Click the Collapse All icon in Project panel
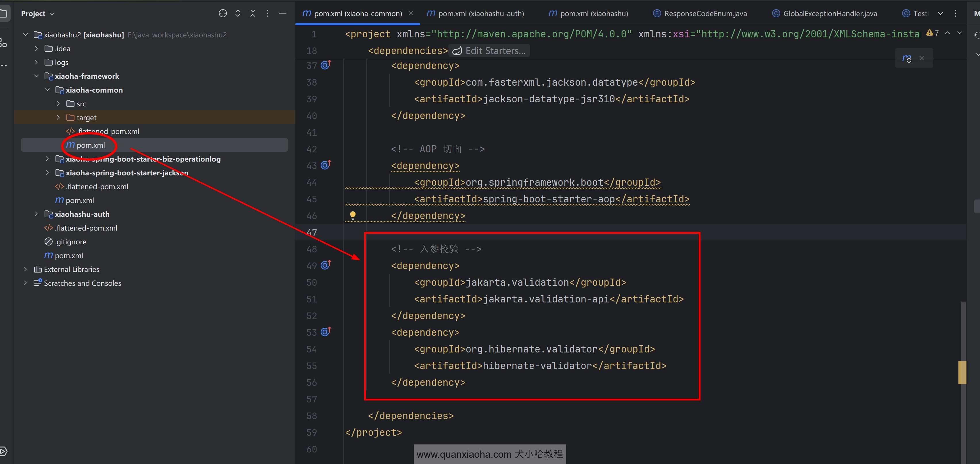The image size is (980, 464). click(252, 14)
